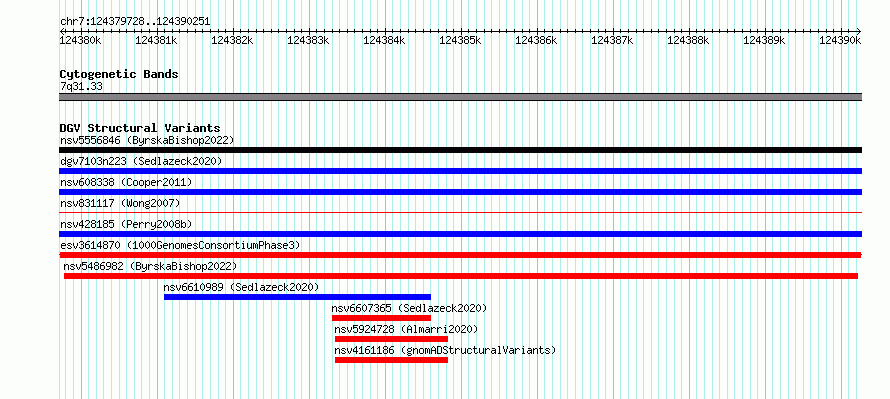Open the nsv6610989 (Sedlazeck2020) label
890x399 pixels.
coord(241,287)
